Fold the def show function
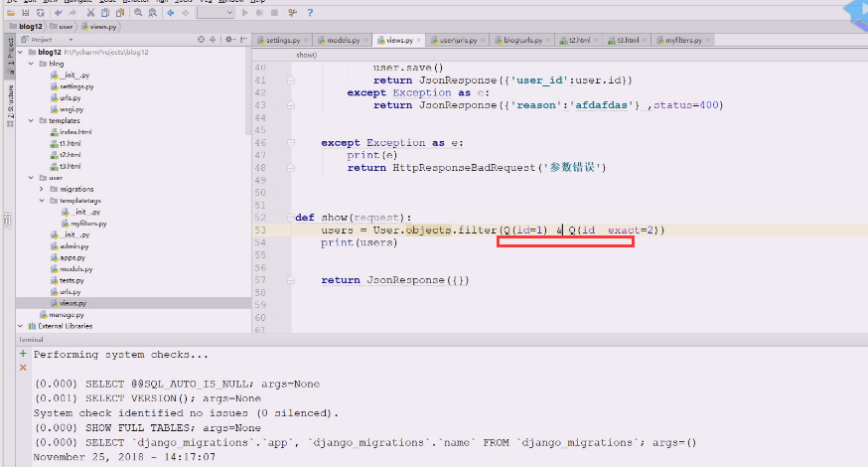The image size is (868, 467). (291, 218)
